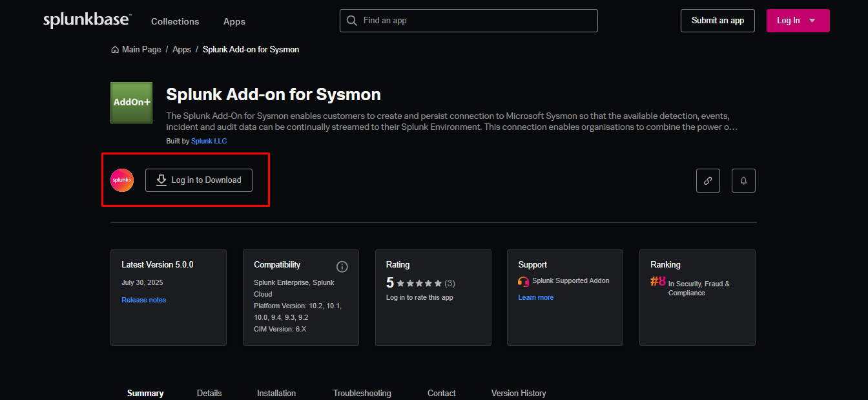This screenshot has height=400, width=868.
Task: Click 'July 30, 2025' date text
Action: tap(142, 283)
